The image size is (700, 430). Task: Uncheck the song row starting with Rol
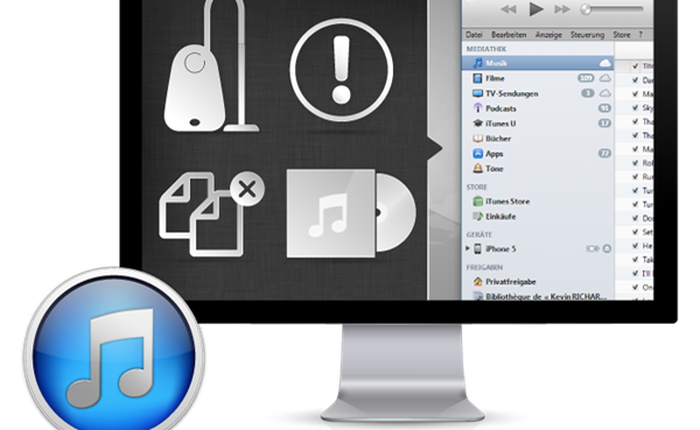[635, 163]
